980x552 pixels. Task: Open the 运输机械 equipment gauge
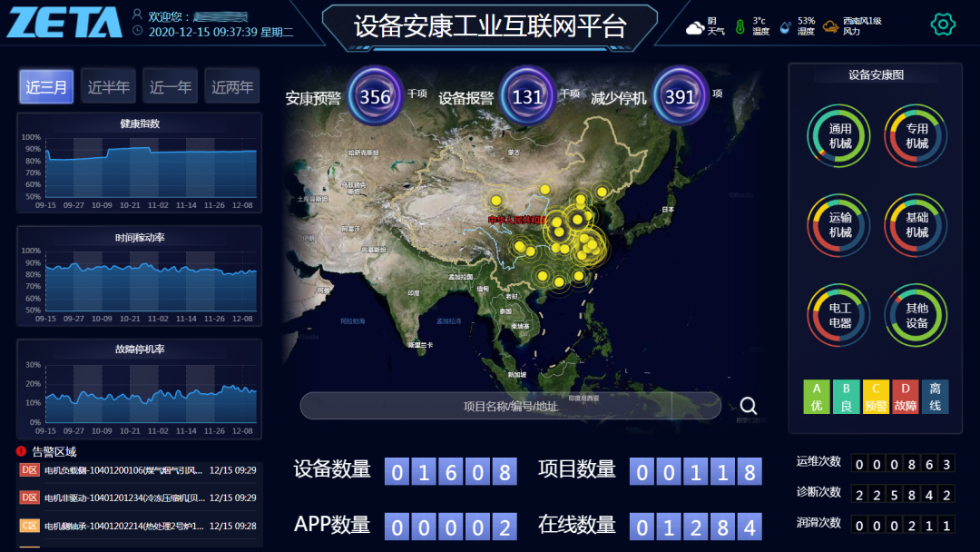839,225
